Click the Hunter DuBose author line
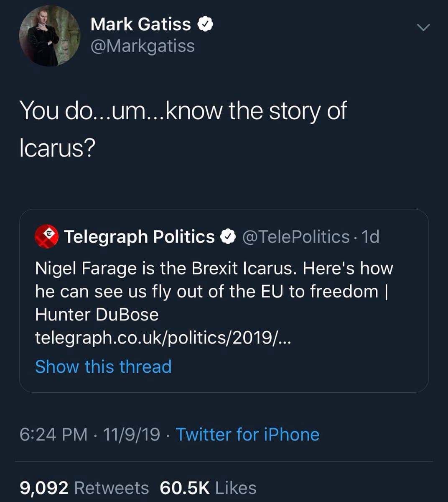This screenshot has height=502, width=448. (97, 315)
